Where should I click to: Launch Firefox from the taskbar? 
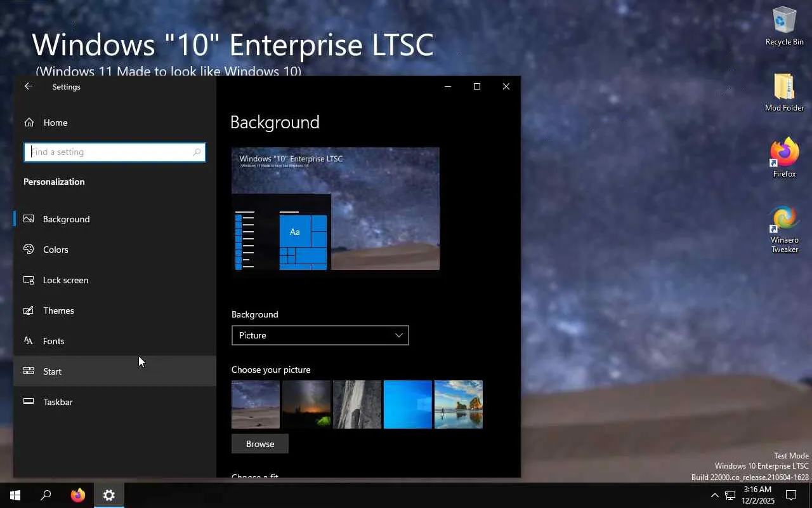tap(78, 495)
